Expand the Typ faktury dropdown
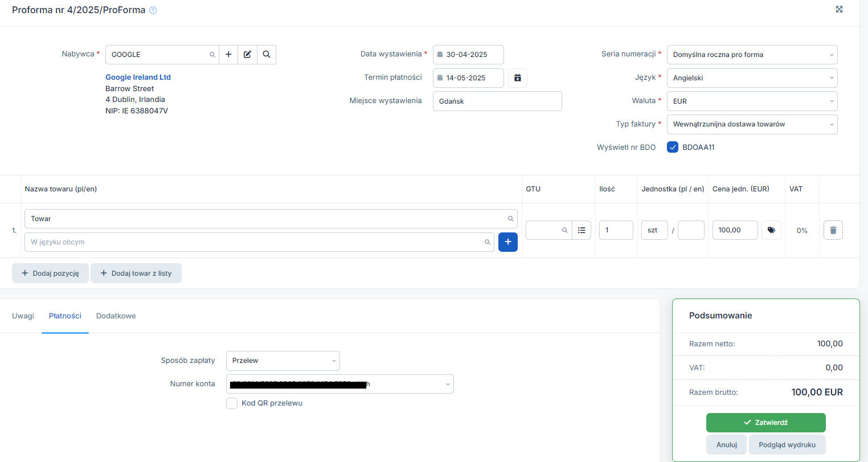This screenshot has height=462, width=868. (x=752, y=124)
